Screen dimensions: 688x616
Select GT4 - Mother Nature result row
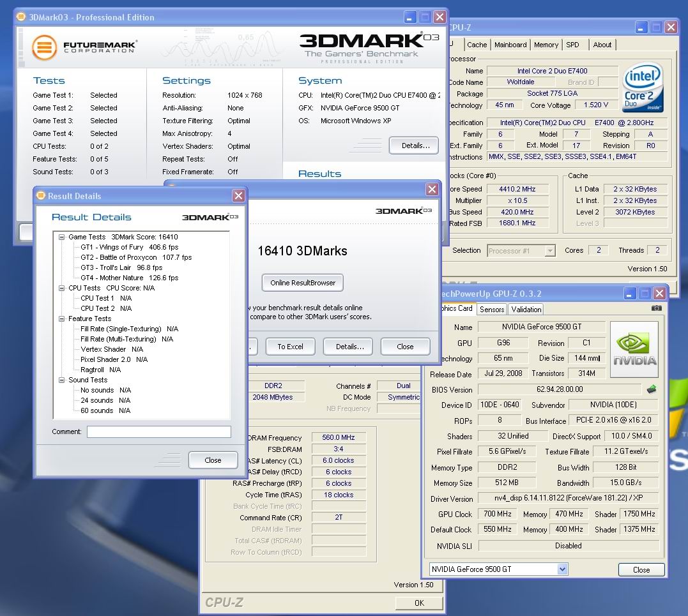130,278
